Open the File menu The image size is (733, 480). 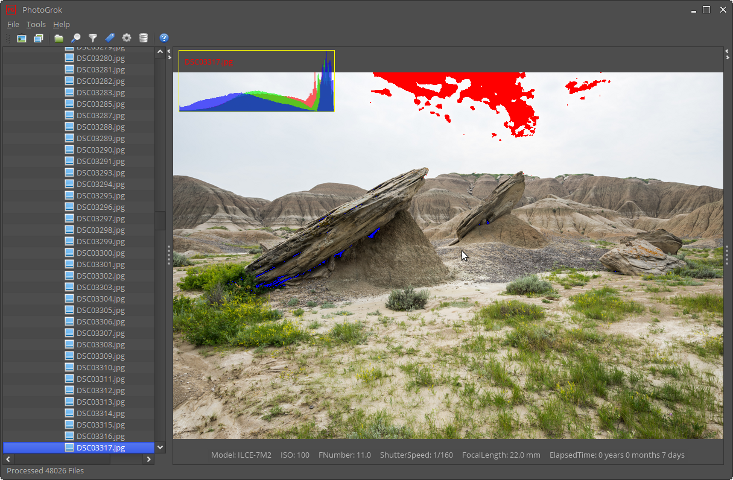coord(13,24)
